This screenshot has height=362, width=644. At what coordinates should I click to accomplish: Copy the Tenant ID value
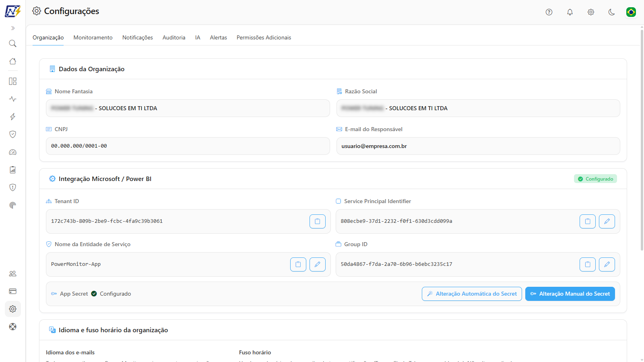(x=318, y=221)
